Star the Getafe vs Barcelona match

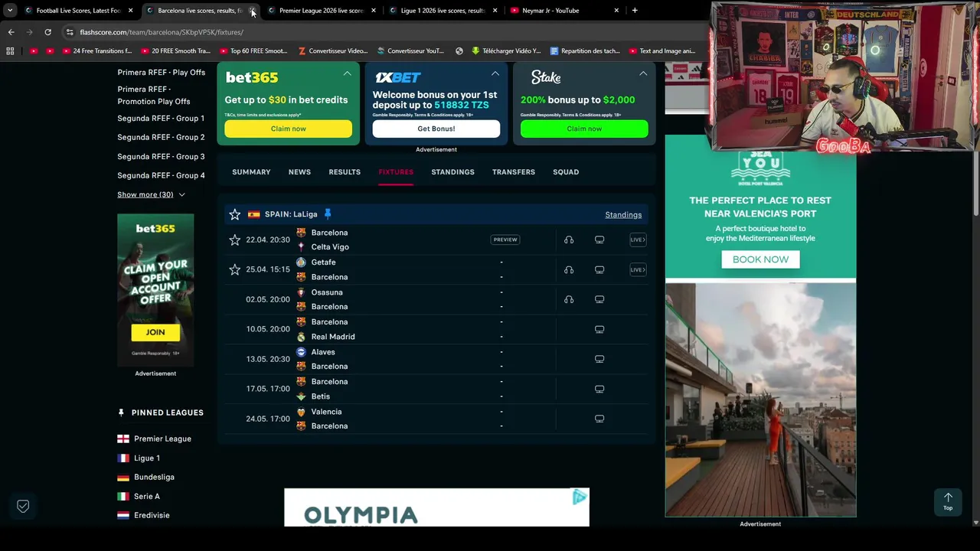point(235,269)
